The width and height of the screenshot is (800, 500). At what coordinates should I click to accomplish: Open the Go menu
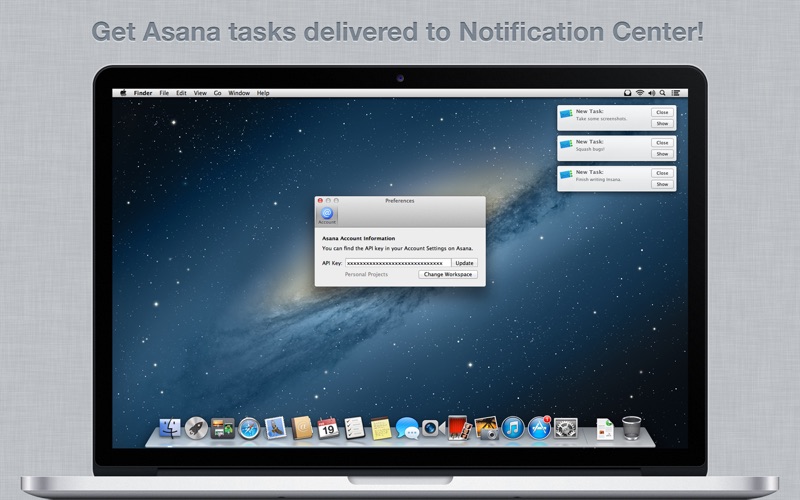pos(217,93)
